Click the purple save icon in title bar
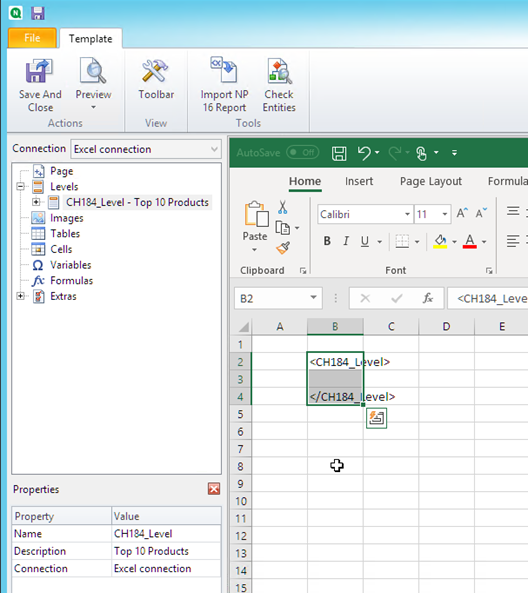The height and width of the screenshot is (593, 528). point(38,13)
